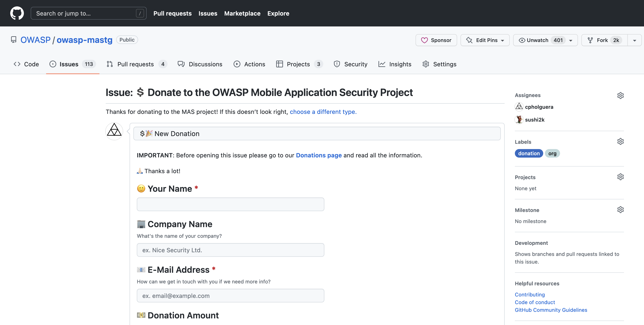Expand the fork options caret
Image resolution: width=644 pixels, height=325 pixels.
click(x=634, y=40)
